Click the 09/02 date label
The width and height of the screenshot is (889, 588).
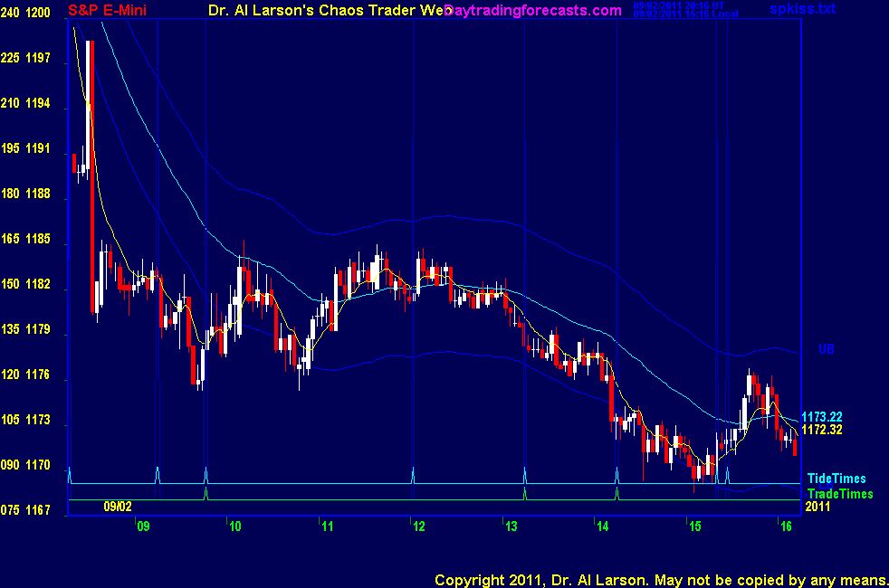(118, 507)
